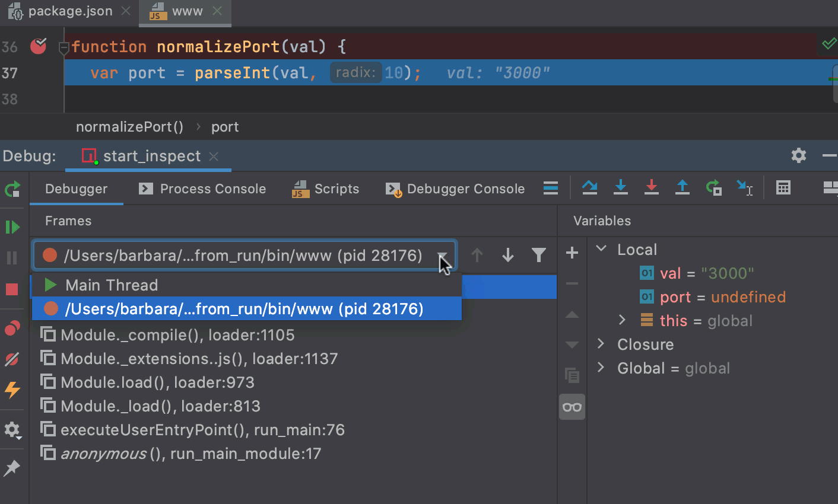838x504 pixels.
Task: Toggle the breakpoint on line 36
Action: (39, 46)
